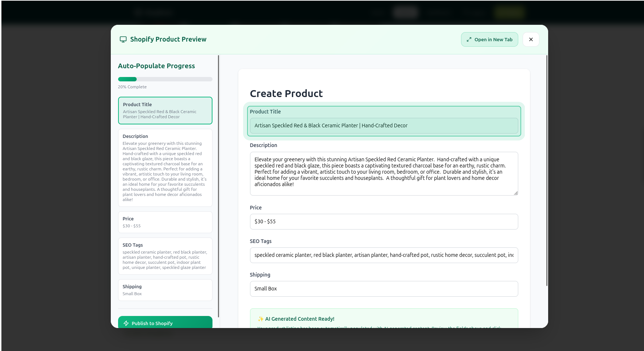The image size is (644, 351).
Task: Click the Shipping input showing Small Box
Action: click(x=384, y=289)
